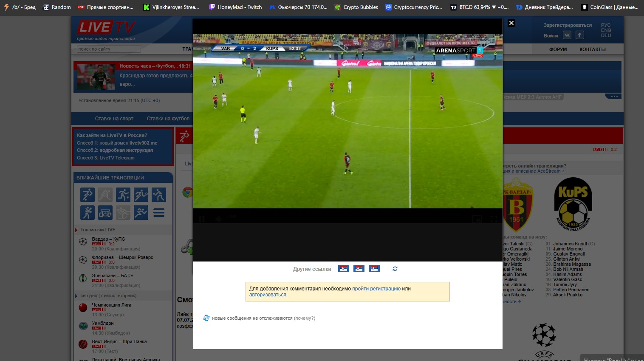Open the ФОРУМ menu item

click(x=558, y=49)
